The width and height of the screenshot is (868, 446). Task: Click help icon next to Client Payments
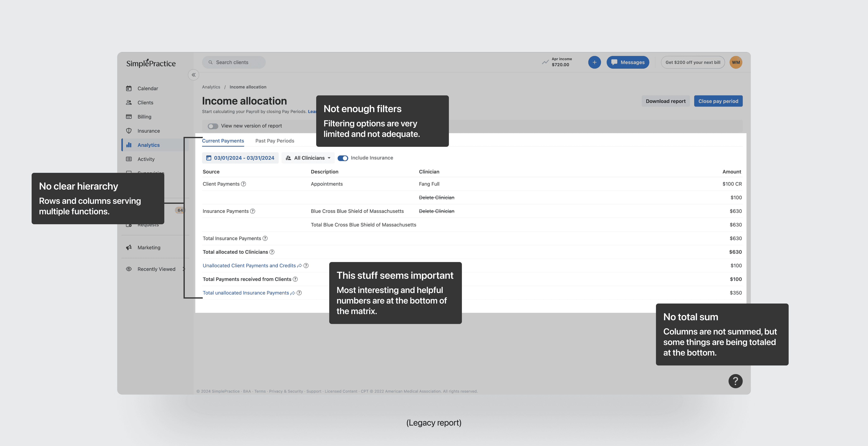click(244, 184)
